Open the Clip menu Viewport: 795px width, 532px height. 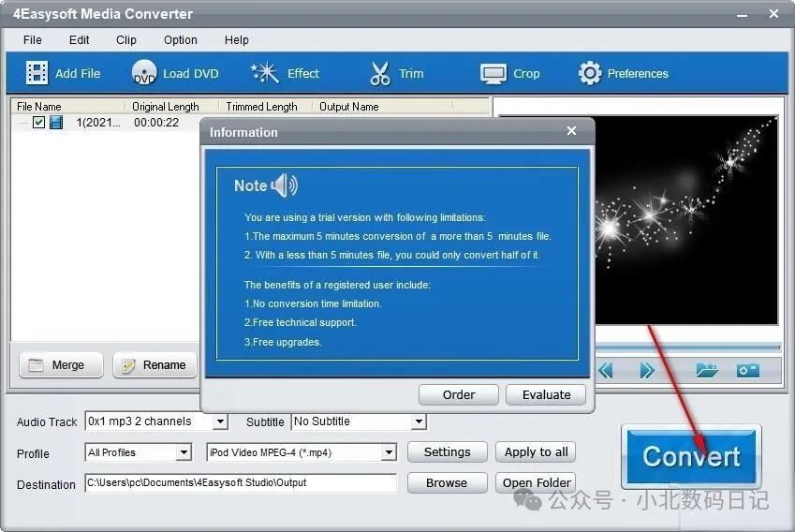[x=126, y=40]
